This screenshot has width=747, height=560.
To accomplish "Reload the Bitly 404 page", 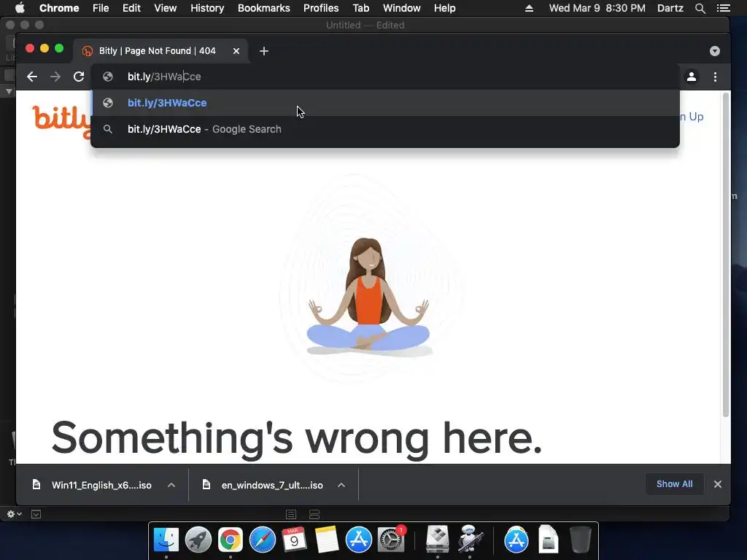I will pos(79,77).
